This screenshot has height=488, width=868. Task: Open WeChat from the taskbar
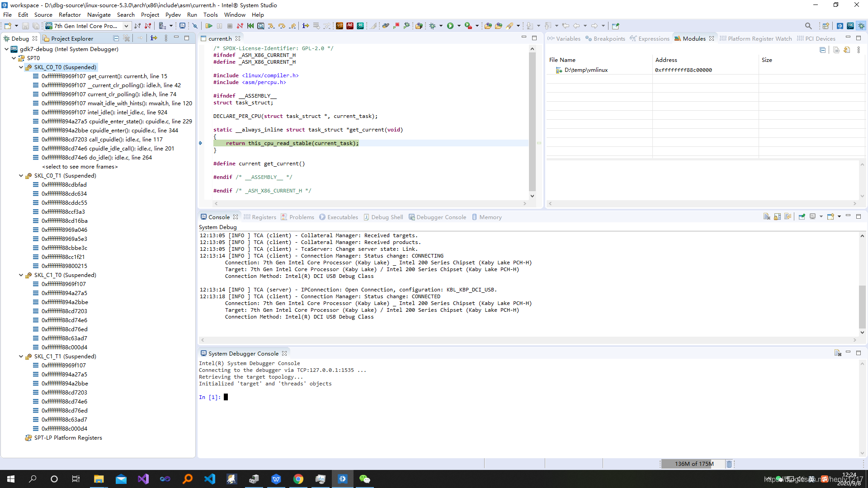pyautogui.click(x=365, y=479)
